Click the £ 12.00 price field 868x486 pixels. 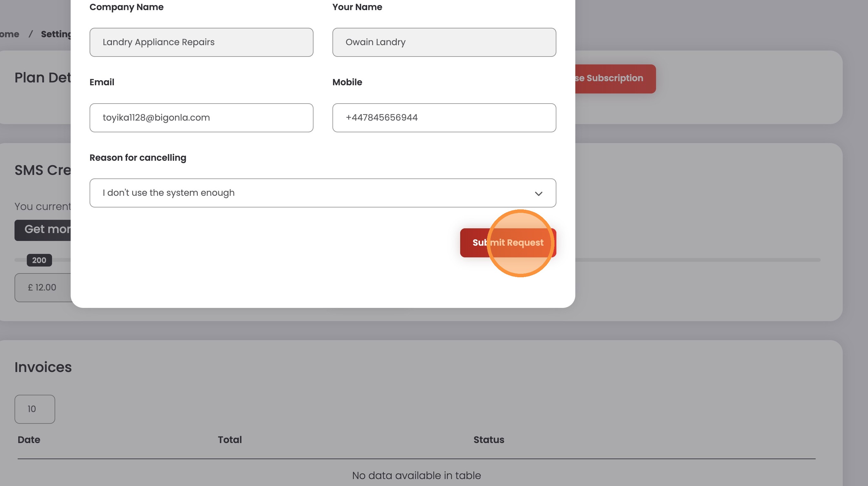click(x=43, y=287)
